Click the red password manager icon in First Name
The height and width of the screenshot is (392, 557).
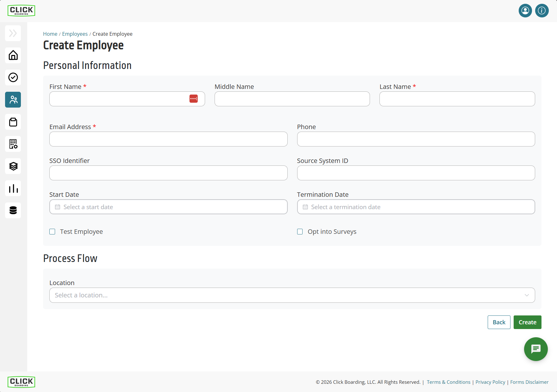coord(194,99)
